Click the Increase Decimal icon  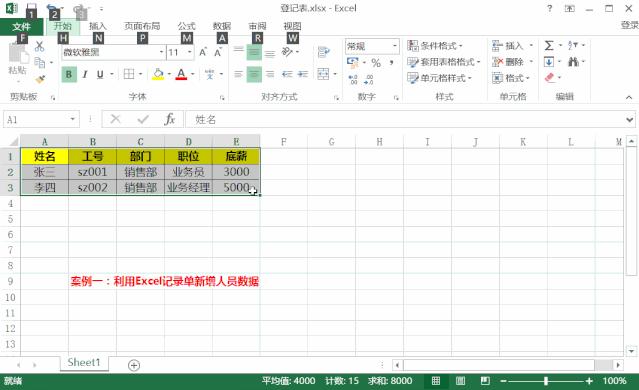[353, 79]
